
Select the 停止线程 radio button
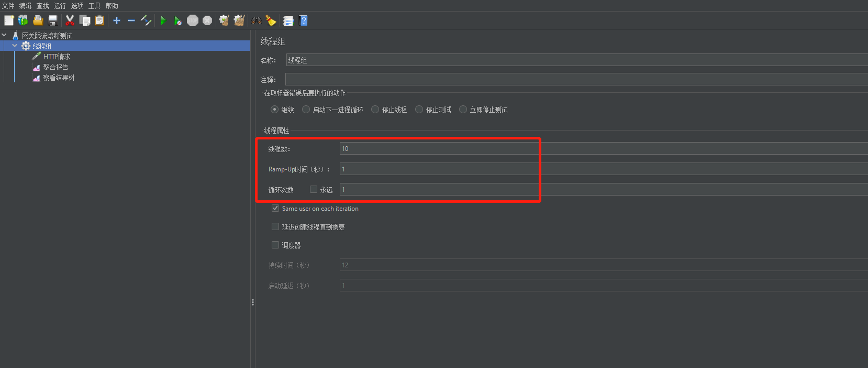pyautogui.click(x=375, y=110)
